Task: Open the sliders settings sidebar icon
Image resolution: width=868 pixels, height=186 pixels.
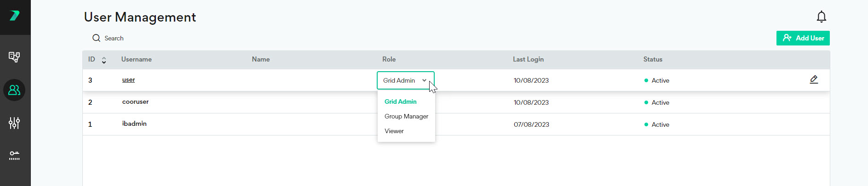Action: click(x=14, y=123)
